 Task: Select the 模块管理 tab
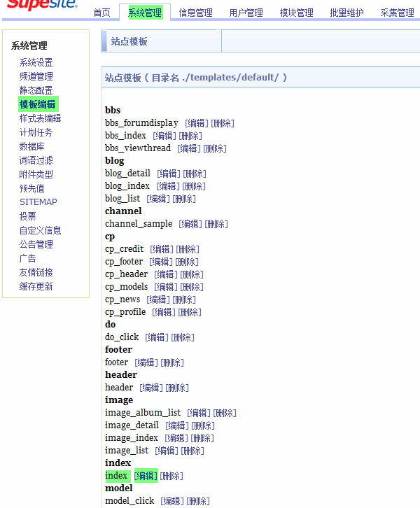(296, 13)
